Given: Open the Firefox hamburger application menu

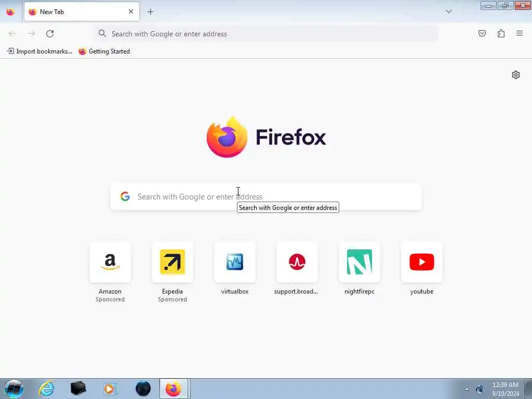Looking at the screenshot, I should pyautogui.click(x=520, y=33).
